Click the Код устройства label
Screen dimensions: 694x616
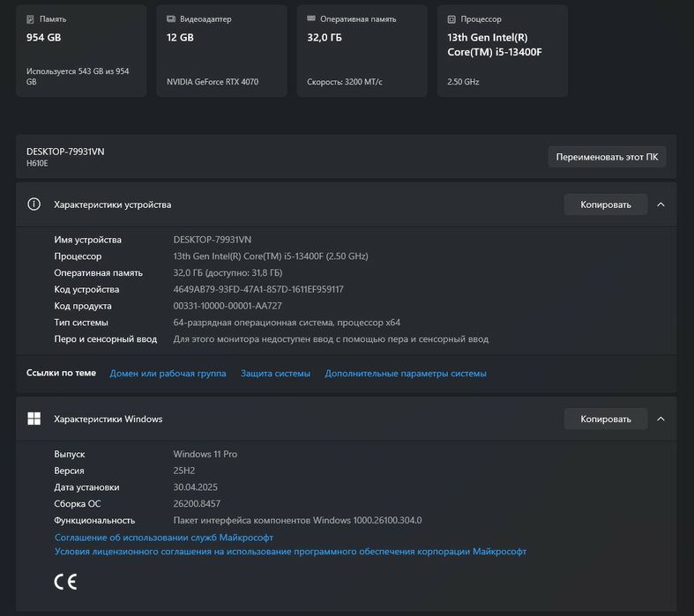[86, 289]
